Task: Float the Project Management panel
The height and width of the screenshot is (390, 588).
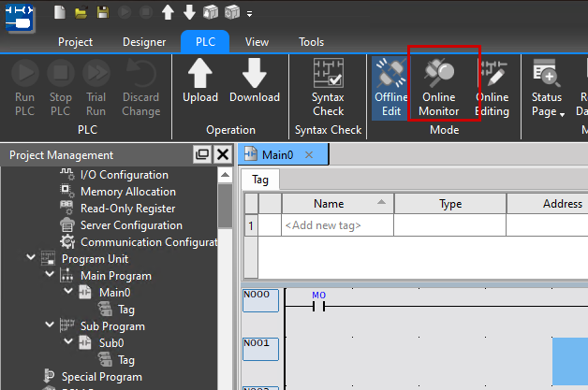Action: pos(201,155)
